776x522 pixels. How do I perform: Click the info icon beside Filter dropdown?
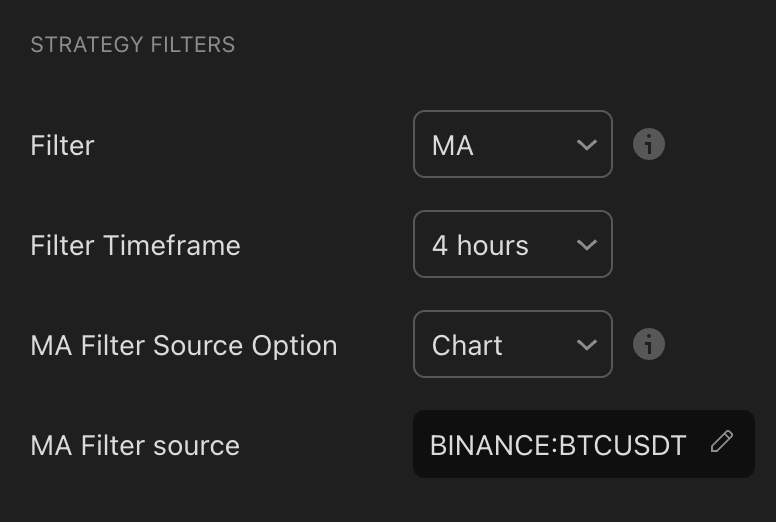pyautogui.click(x=648, y=144)
